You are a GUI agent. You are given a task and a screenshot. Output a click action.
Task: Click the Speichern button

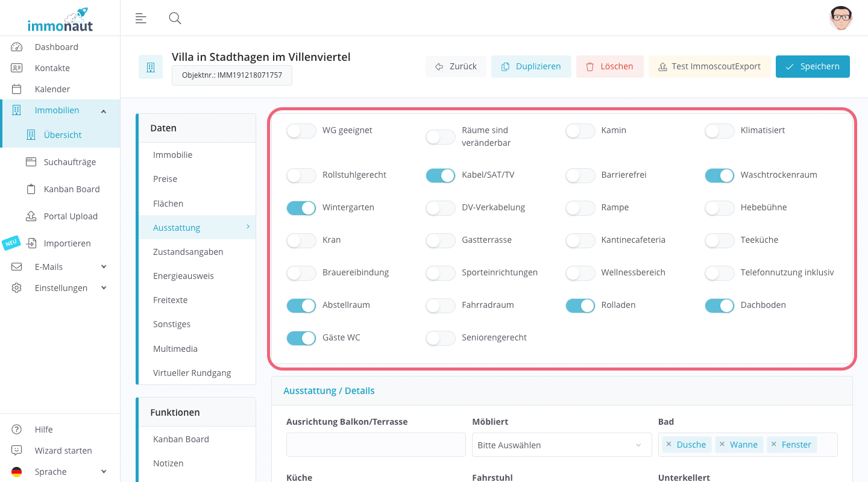(x=812, y=66)
